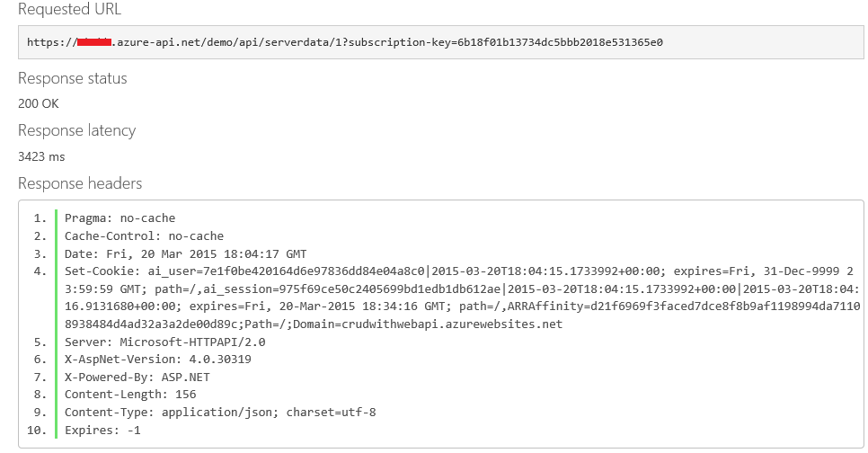
Task: Click the Date header line
Action: coord(185,253)
